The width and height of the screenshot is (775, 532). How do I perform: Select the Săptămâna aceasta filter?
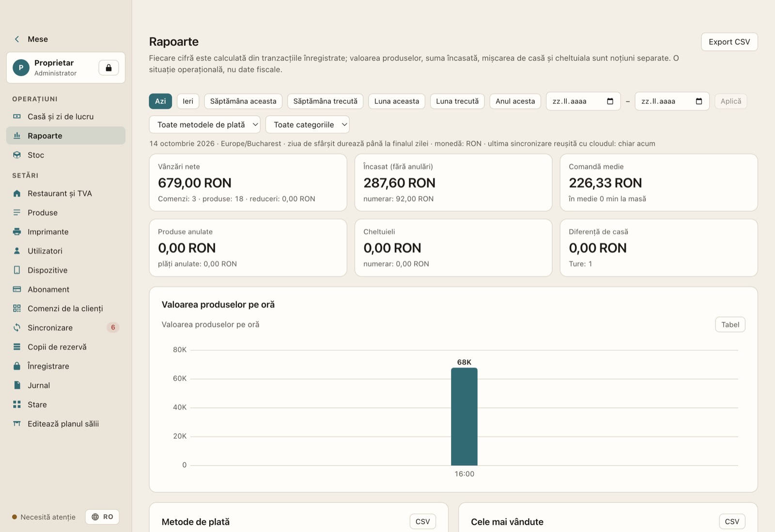pos(243,101)
